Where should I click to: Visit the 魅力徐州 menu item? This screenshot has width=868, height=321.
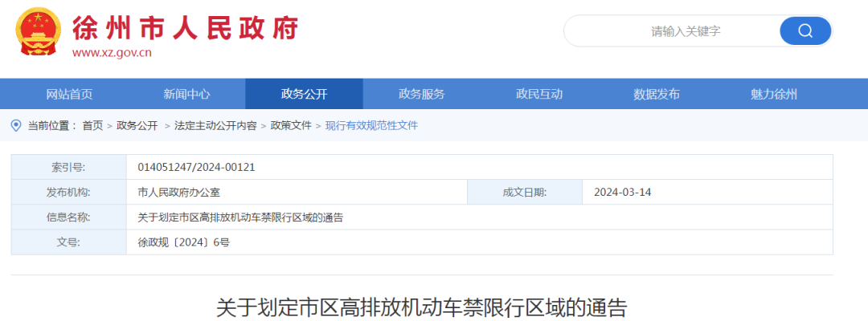[773, 94]
